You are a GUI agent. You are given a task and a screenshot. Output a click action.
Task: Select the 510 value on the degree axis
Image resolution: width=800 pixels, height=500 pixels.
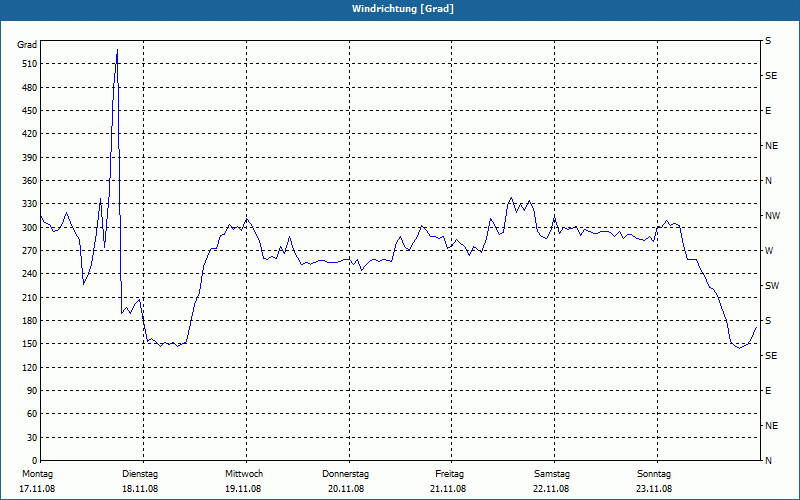[x=30, y=64]
